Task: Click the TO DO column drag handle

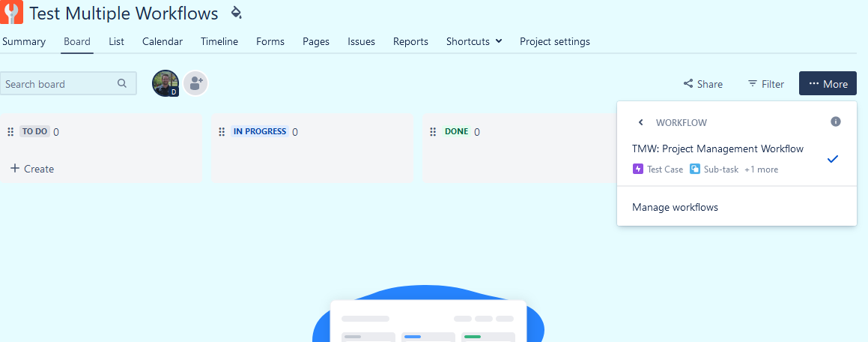Action: [x=10, y=132]
